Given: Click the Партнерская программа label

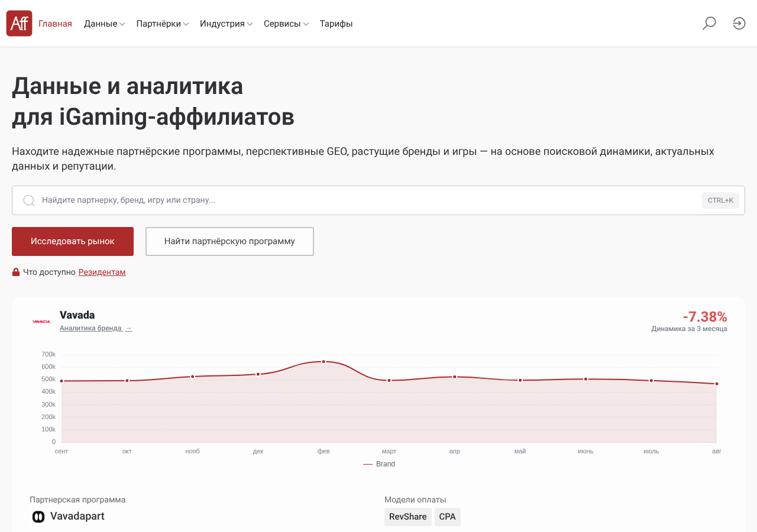Looking at the screenshot, I should coord(77,499).
